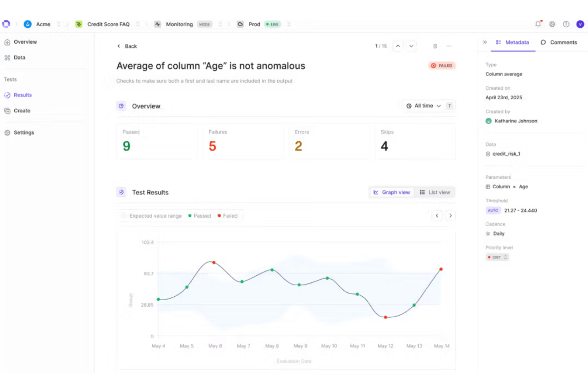Click the Acme workspace avatar
This screenshot has height=392, width=588.
pos(27,24)
